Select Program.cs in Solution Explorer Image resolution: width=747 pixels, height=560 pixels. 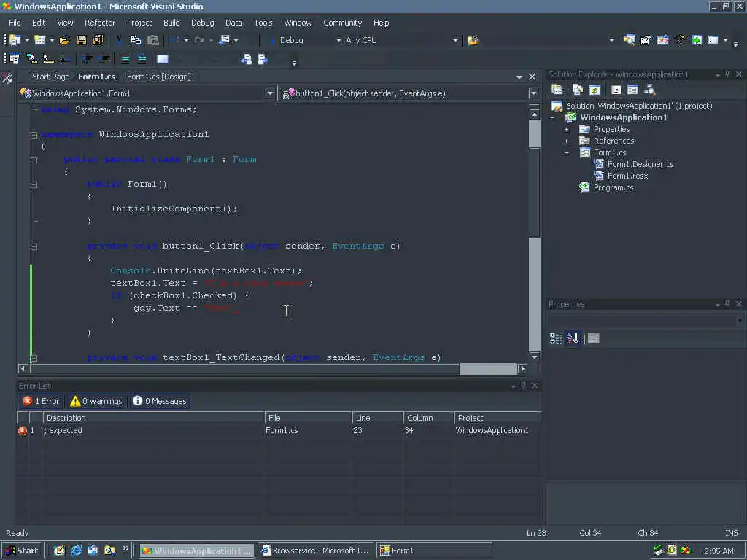pyautogui.click(x=613, y=187)
